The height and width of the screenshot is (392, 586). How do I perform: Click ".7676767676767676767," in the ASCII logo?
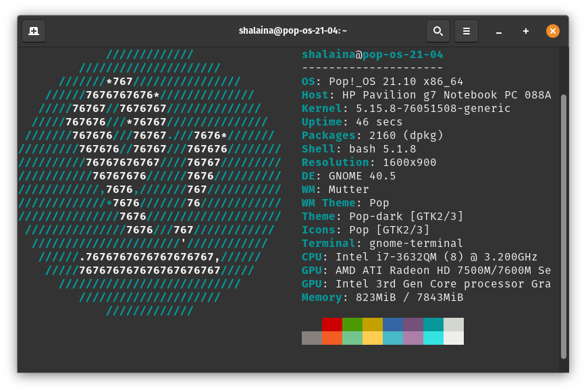click(x=150, y=257)
